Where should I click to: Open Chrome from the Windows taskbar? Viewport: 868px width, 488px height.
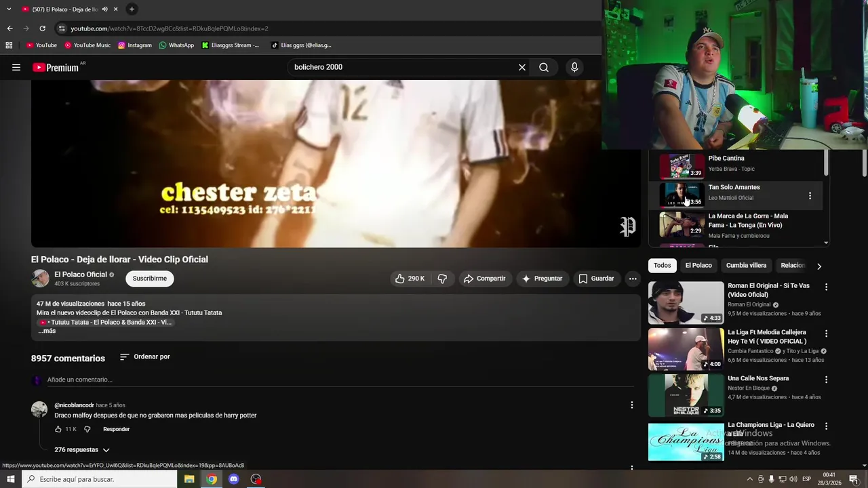click(212, 479)
